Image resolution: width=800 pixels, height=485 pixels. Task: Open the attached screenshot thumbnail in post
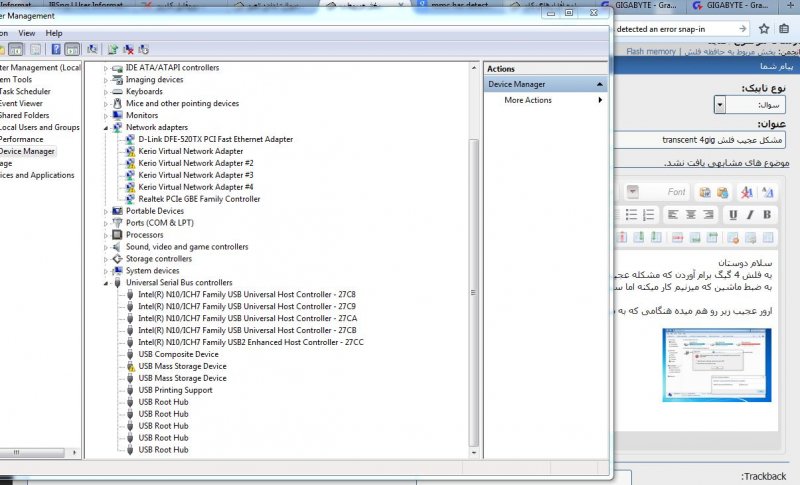[717, 365]
